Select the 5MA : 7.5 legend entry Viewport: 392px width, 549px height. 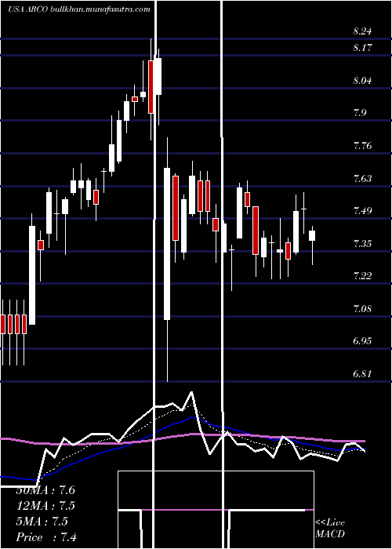[x=42, y=522]
